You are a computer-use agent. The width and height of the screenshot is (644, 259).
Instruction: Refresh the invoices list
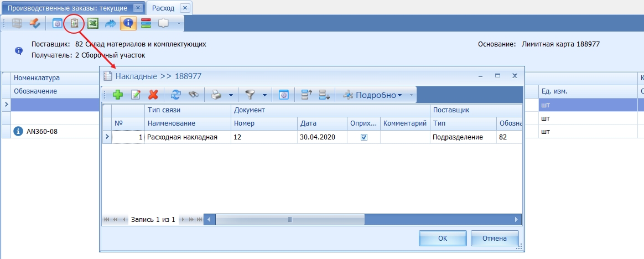pos(175,95)
